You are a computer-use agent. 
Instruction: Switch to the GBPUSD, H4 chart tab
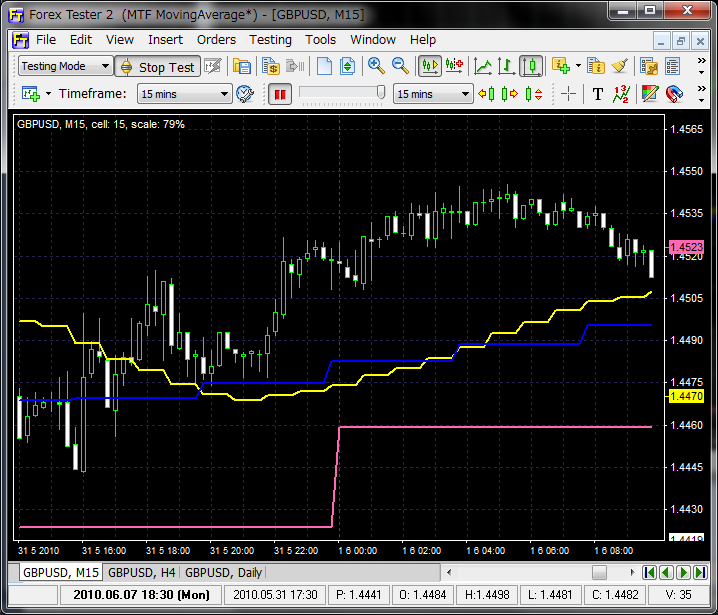click(141, 572)
